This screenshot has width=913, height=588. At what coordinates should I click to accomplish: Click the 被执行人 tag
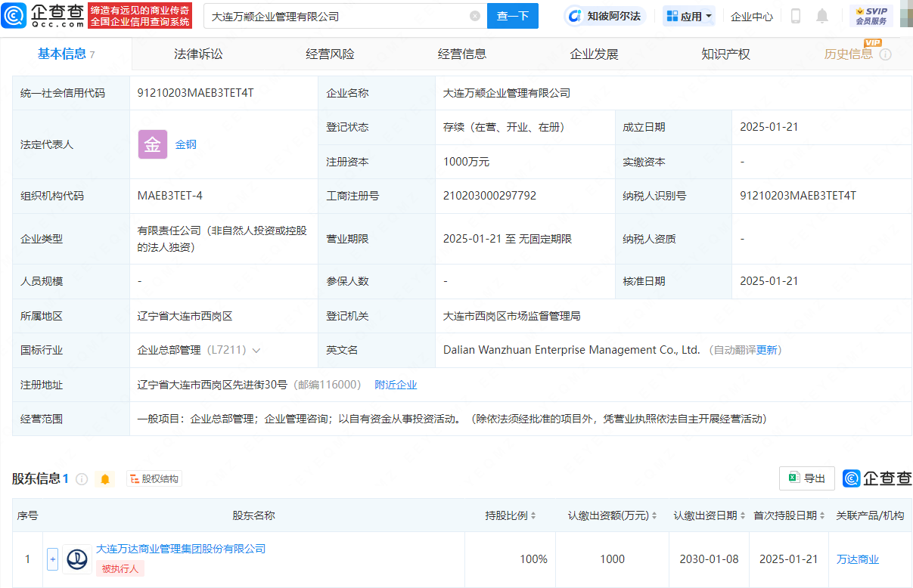click(x=120, y=568)
